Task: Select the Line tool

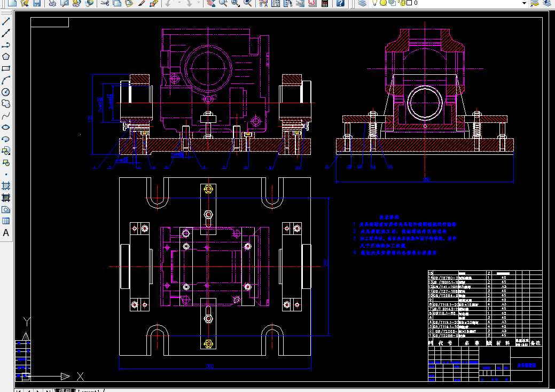Action: (x=6, y=21)
